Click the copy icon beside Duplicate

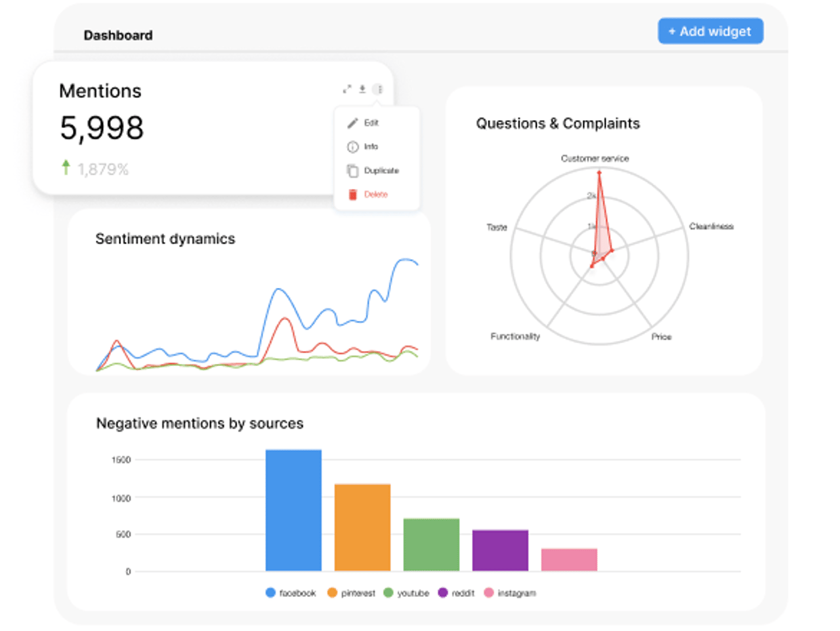[352, 171]
